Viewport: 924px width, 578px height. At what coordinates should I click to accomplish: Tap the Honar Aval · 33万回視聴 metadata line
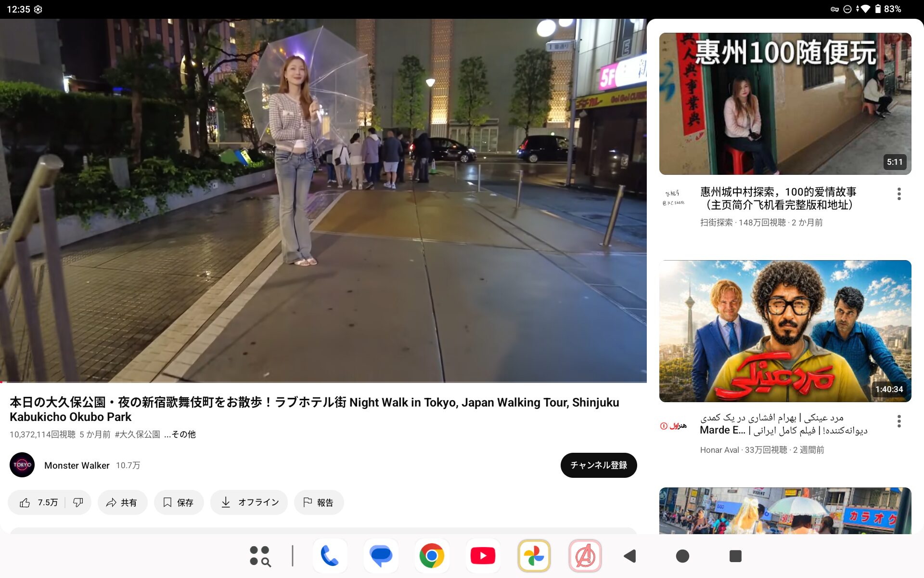point(762,450)
